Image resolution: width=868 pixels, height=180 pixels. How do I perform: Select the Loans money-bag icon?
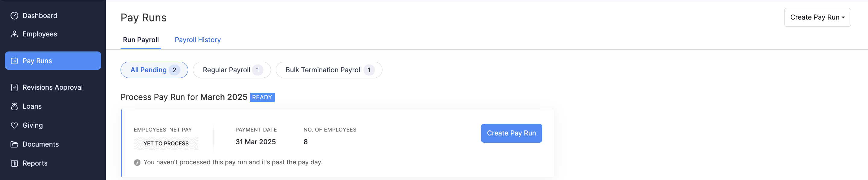click(14, 106)
